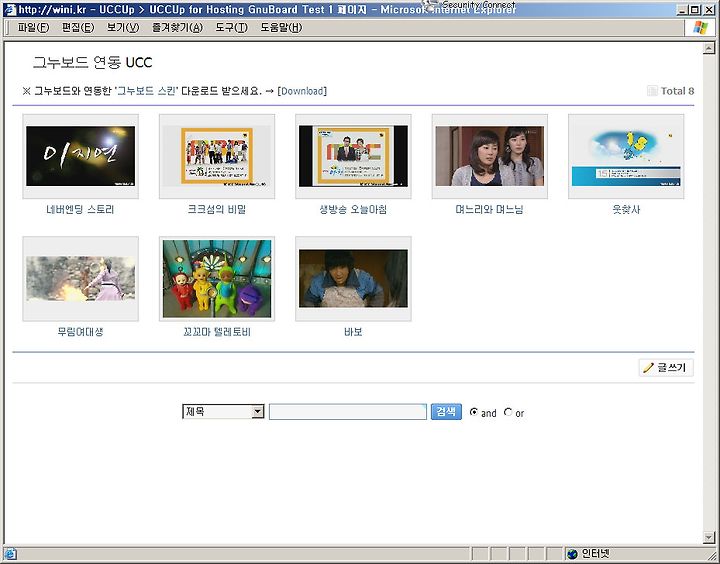Click the [Download] link
The height and width of the screenshot is (564, 720).
coord(302,91)
